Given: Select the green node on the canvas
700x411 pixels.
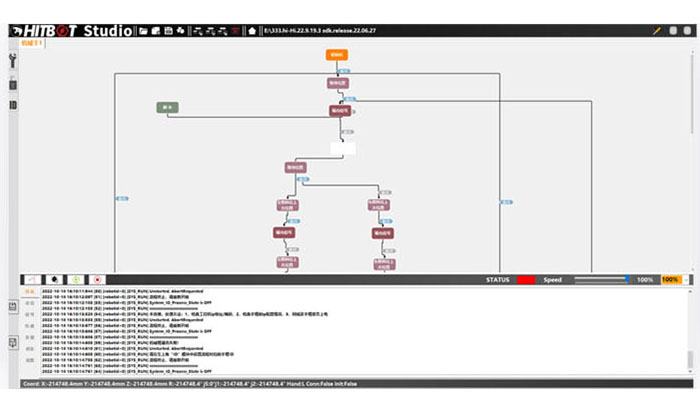Looking at the screenshot, I should point(168,107).
